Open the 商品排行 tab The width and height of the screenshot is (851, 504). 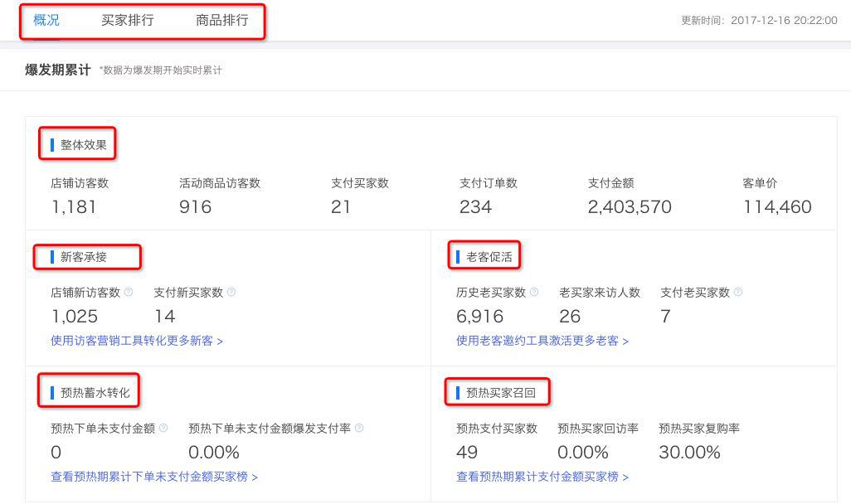click(221, 19)
